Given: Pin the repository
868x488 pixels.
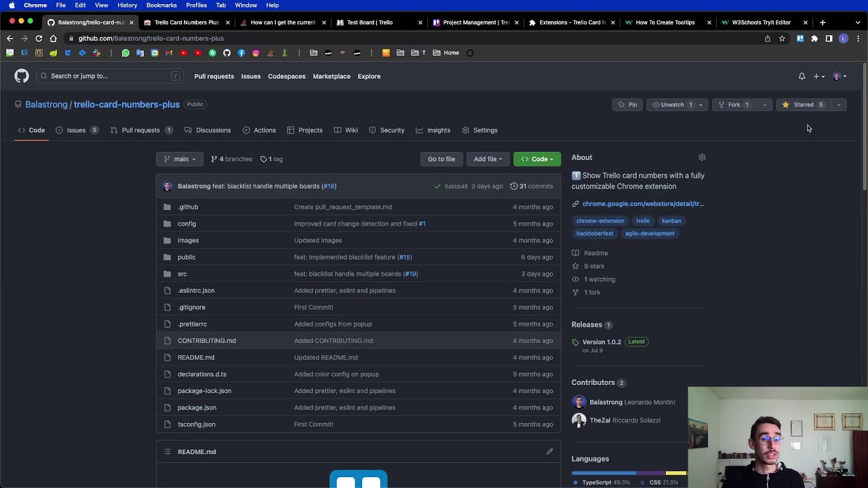Looking at the screenshot, I should 627,104.
